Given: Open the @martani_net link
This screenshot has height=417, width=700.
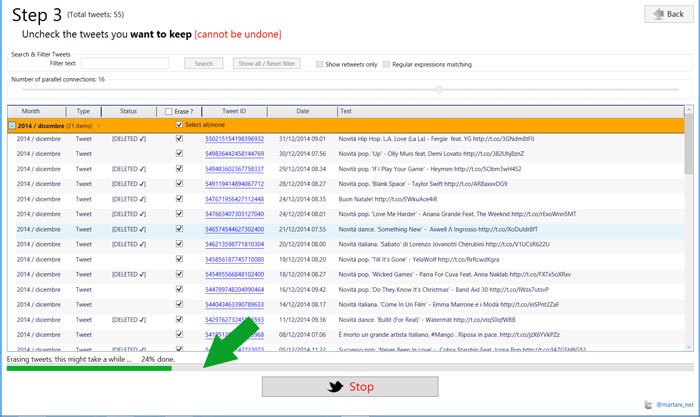Looking at the screenshot, I should [675, 405].
